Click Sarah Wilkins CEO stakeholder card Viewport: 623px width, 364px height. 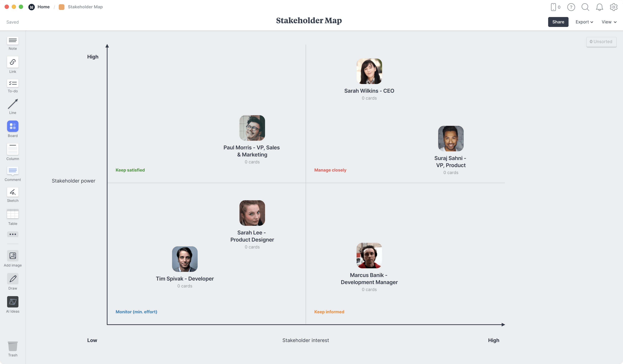tap(369, 79)
